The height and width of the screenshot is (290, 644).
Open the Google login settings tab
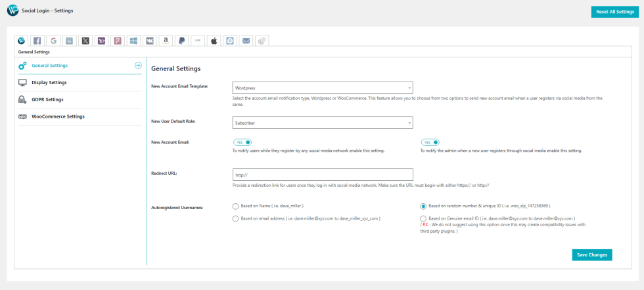pos(53,41)
